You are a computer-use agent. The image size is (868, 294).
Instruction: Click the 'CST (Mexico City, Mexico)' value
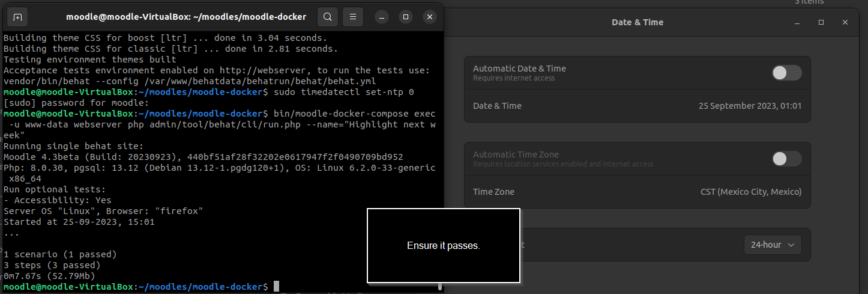[752, 192]
